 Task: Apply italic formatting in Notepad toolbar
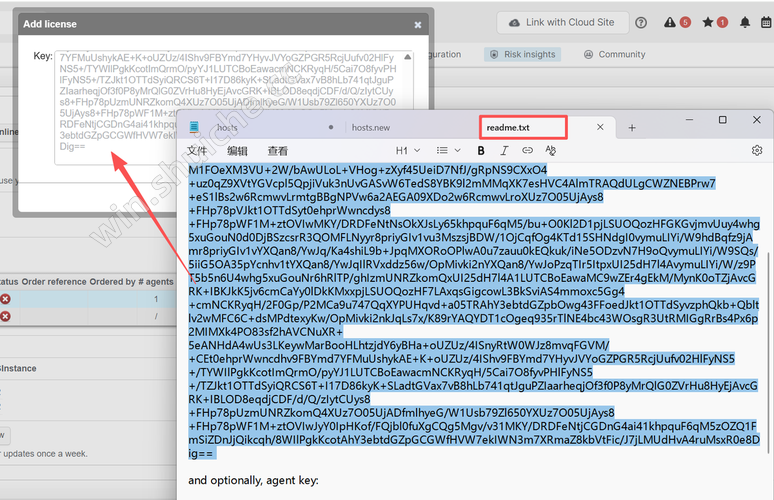tap(504, 151)
